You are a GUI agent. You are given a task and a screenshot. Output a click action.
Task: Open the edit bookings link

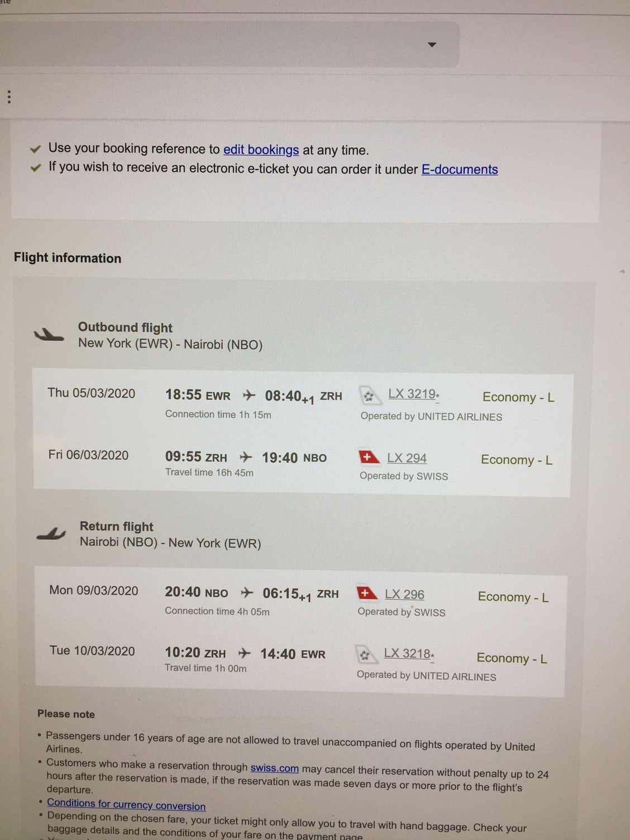coord(261,150)
